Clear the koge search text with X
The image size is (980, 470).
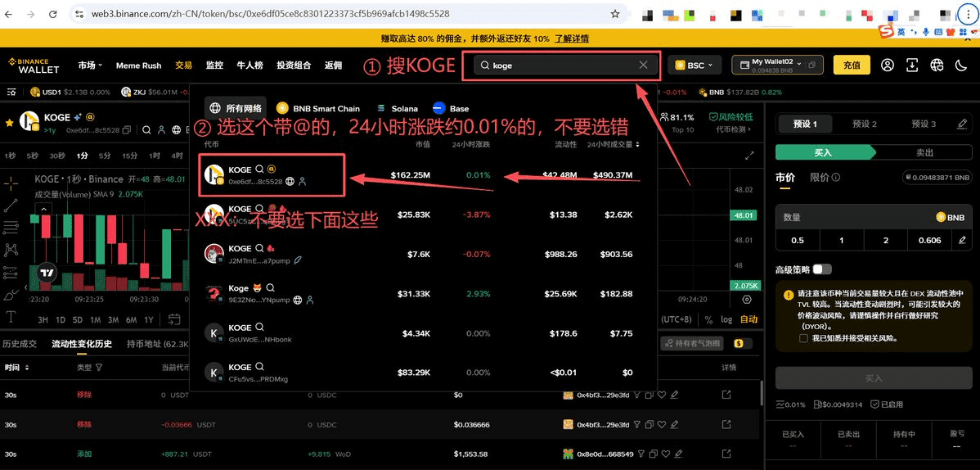pos(644,66)
